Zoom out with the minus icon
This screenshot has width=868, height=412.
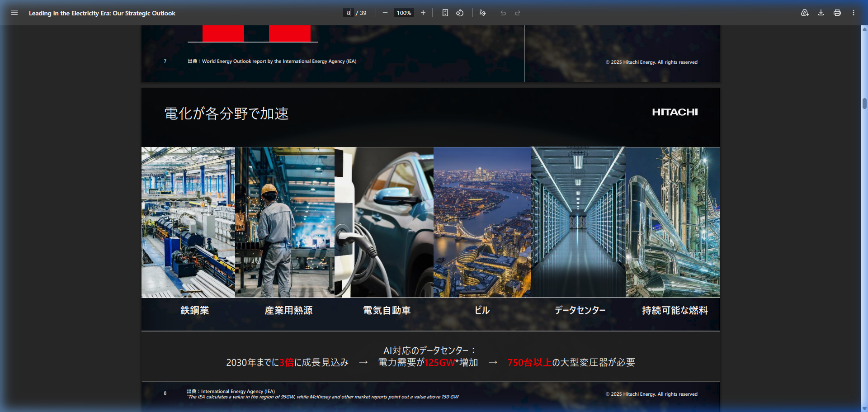(385, 13)
